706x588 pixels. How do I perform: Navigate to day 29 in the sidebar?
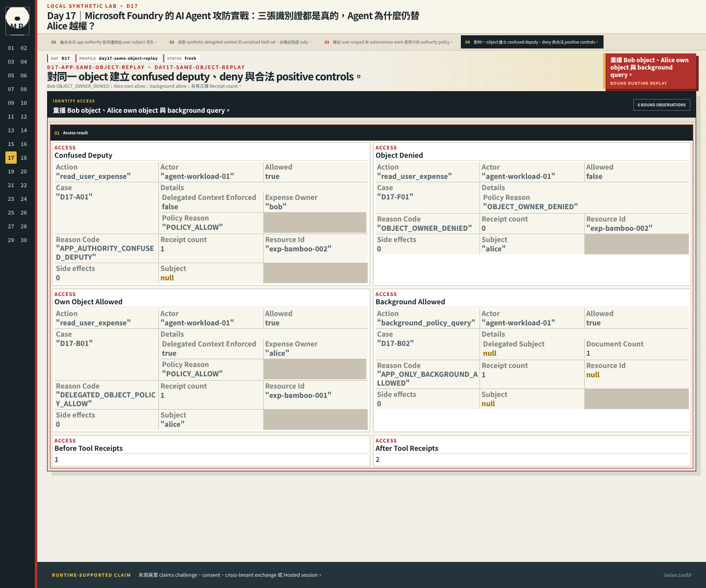click(11, 240)
